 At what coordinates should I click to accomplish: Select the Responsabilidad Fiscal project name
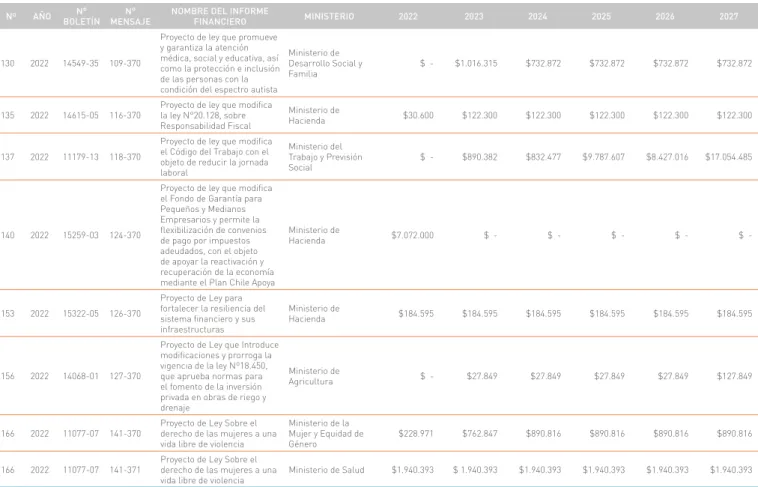(216, 116)
